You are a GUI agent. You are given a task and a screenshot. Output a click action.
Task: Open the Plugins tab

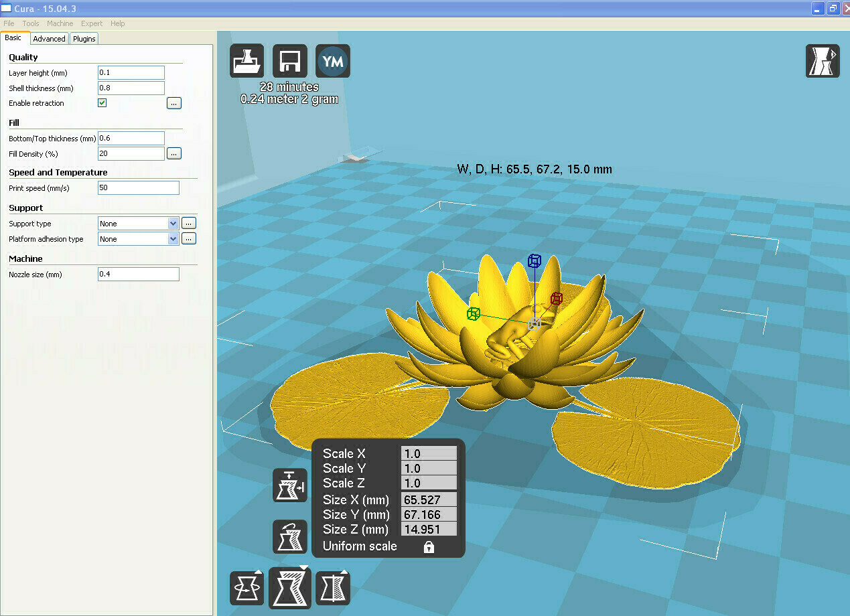(x=84, y=38)
